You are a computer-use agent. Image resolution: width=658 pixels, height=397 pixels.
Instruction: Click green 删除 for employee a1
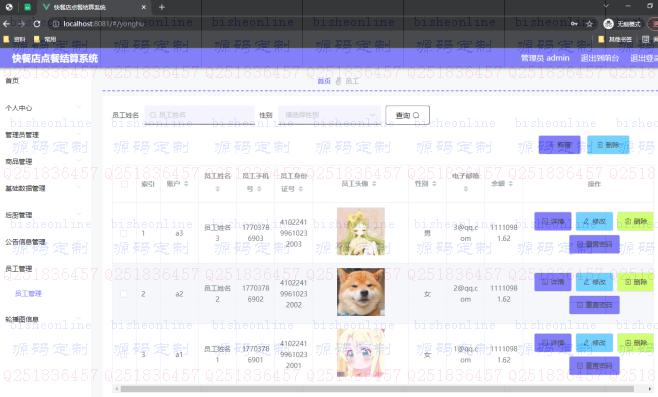[x=635, y=343]
